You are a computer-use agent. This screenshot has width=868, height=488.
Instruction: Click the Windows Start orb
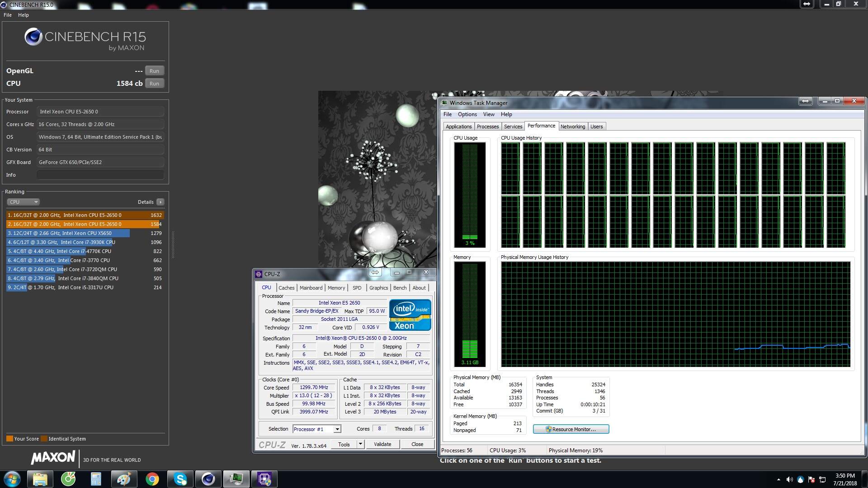(x=12, y=479)
